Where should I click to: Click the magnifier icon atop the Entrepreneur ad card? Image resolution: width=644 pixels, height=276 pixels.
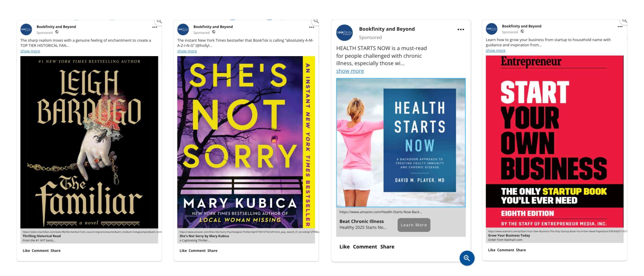coord(624,20)
